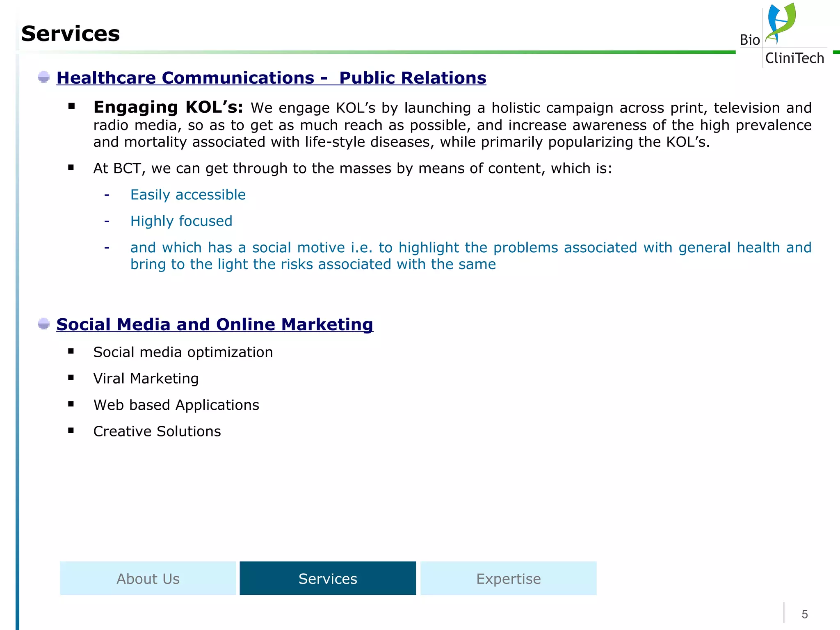Viewport: 840px width, 630px height.
Task: Open Healthcare Communications - Public Relations link
Action: click(271, 78)
